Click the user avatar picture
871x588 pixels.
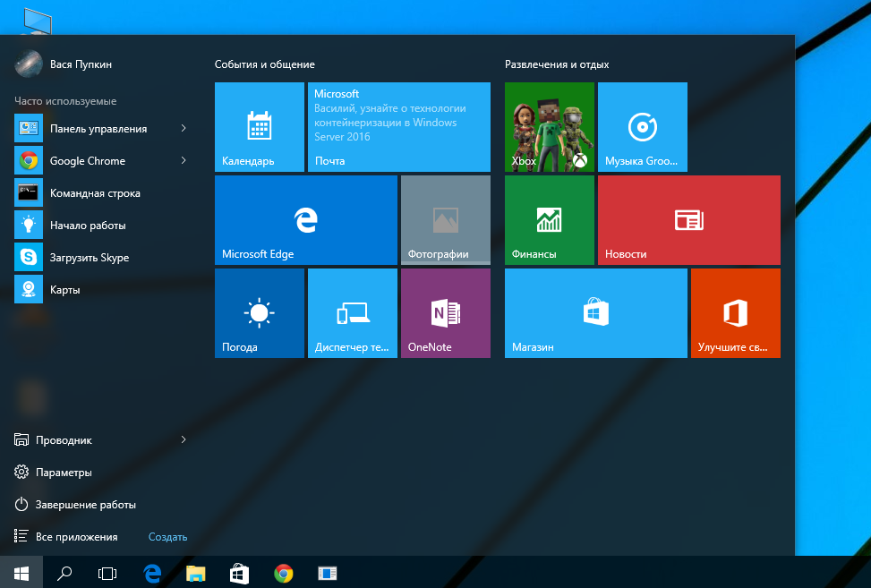[29, 64]
